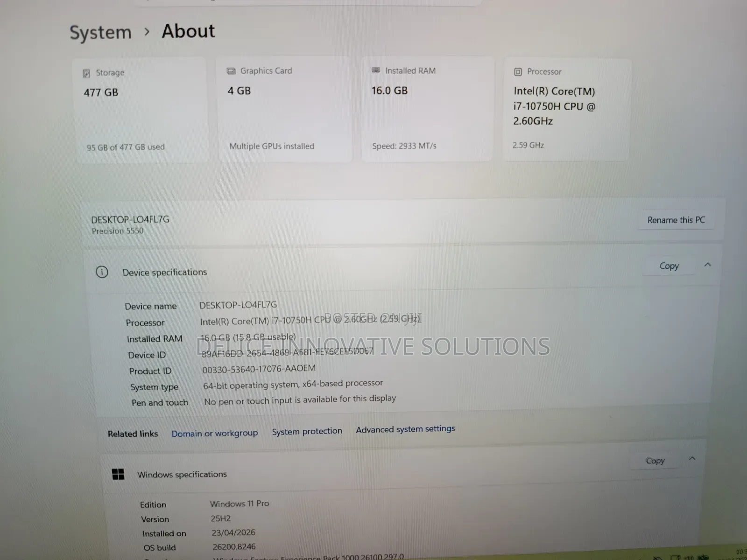Screen dimensions: 747x560
Task: Open the System protection link
Action: (x=307, y=431)
